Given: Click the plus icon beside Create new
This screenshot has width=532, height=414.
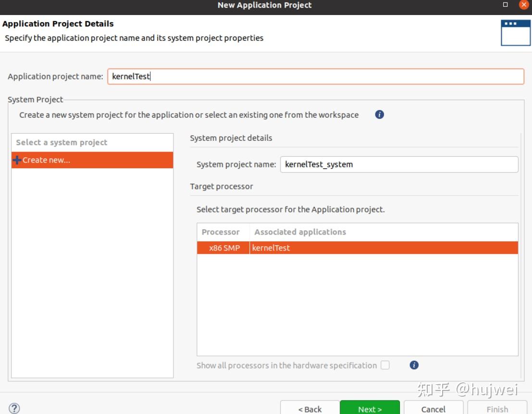Looking at the screenshot, I should coord(17,160).
